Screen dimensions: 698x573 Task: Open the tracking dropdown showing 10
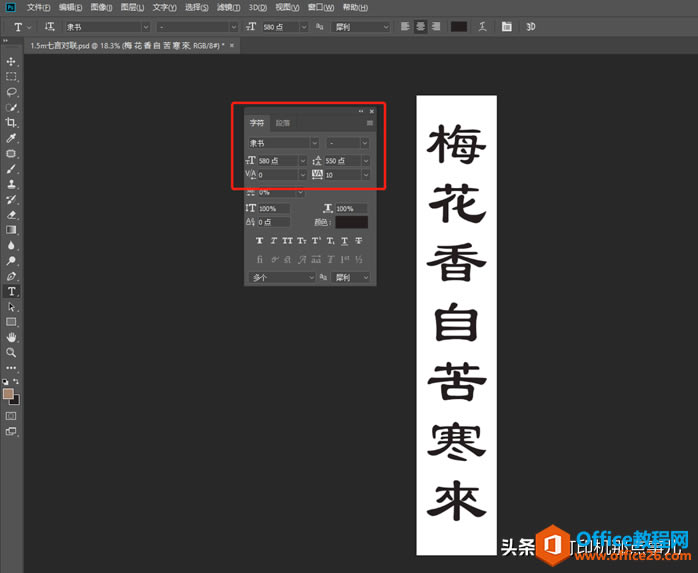click(366, 175)
